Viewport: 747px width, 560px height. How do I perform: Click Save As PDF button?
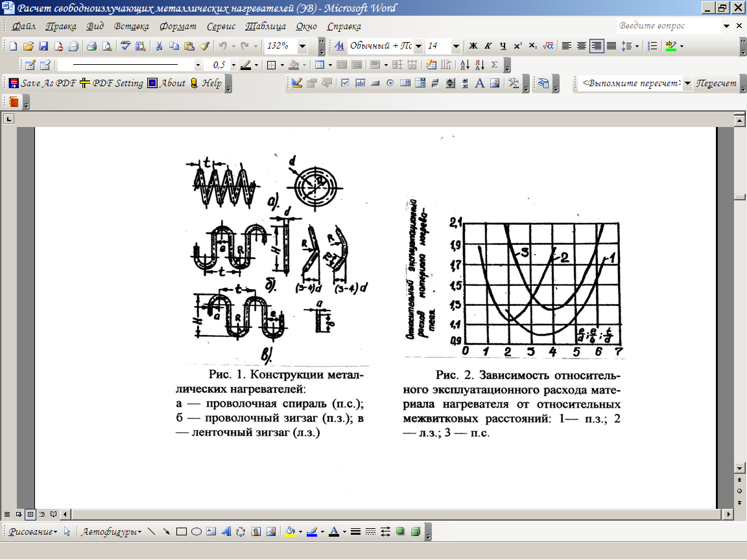42,84
